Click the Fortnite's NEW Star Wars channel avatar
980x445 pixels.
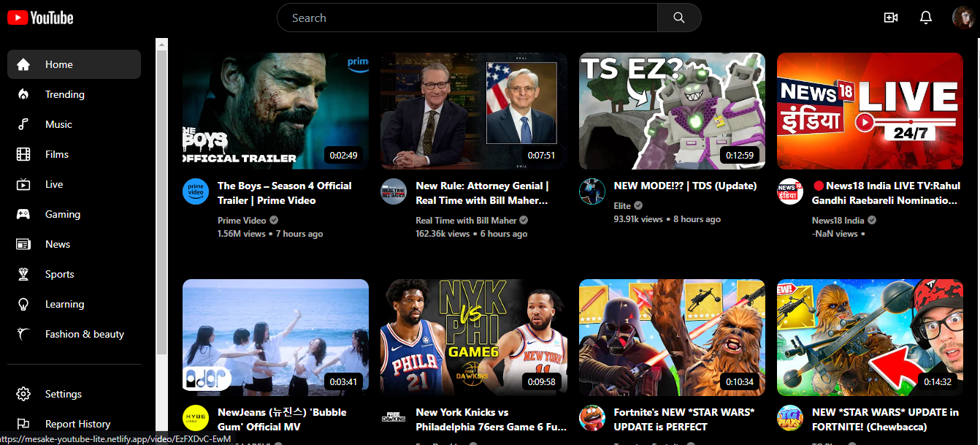[592, 418]
